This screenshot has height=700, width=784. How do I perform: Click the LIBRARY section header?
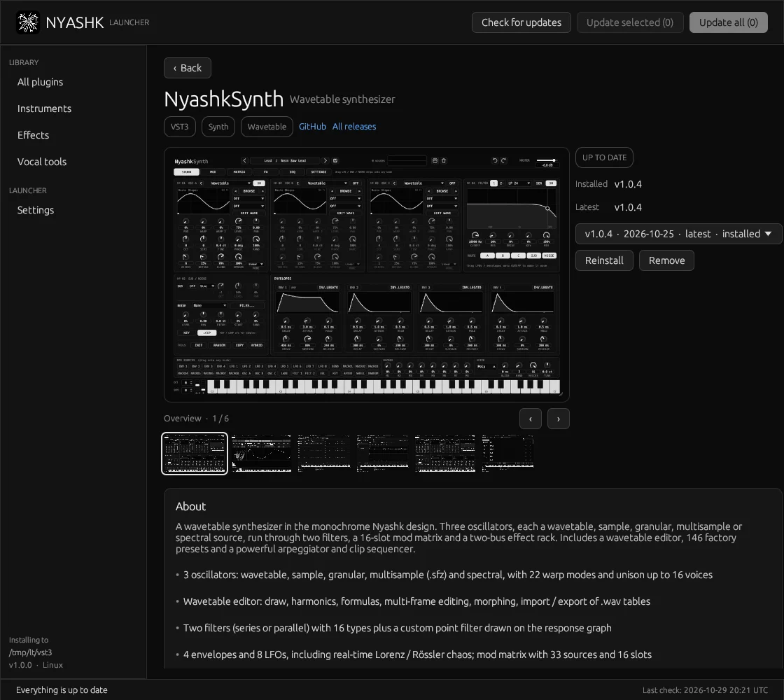pos(24,62)
